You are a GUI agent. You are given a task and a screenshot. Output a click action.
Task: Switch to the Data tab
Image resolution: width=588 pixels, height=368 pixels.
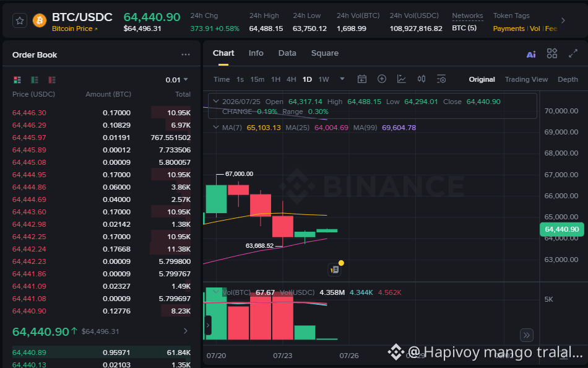click(x=287, y=53)
